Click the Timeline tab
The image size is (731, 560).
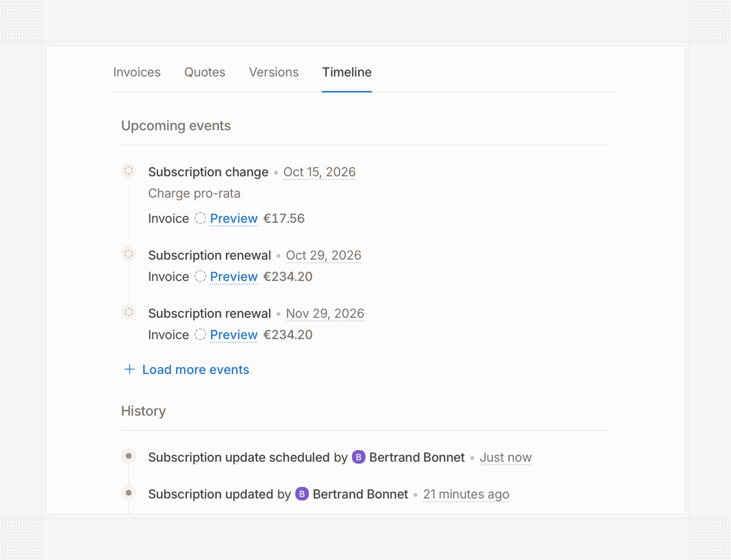click(x=346, y=72)
